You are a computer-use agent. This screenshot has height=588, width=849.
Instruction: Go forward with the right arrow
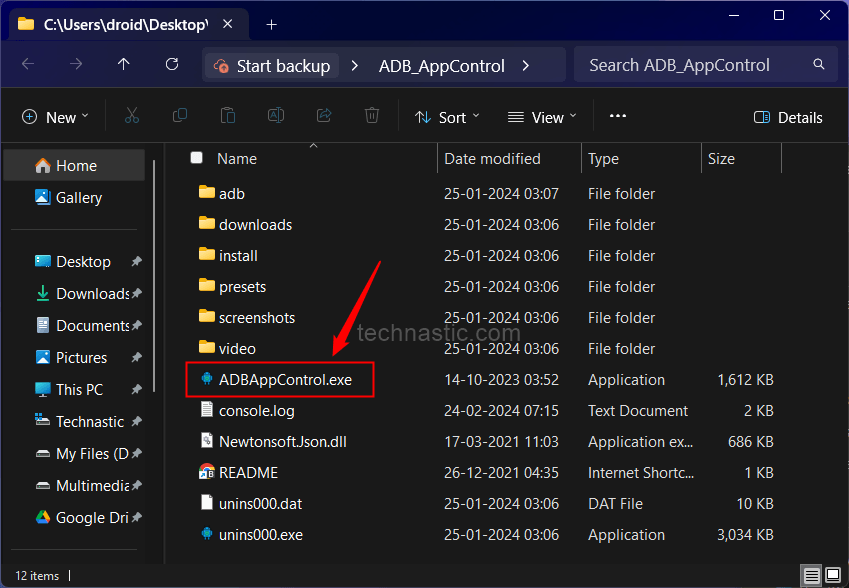pyautogui.click(x=76, y=64)
